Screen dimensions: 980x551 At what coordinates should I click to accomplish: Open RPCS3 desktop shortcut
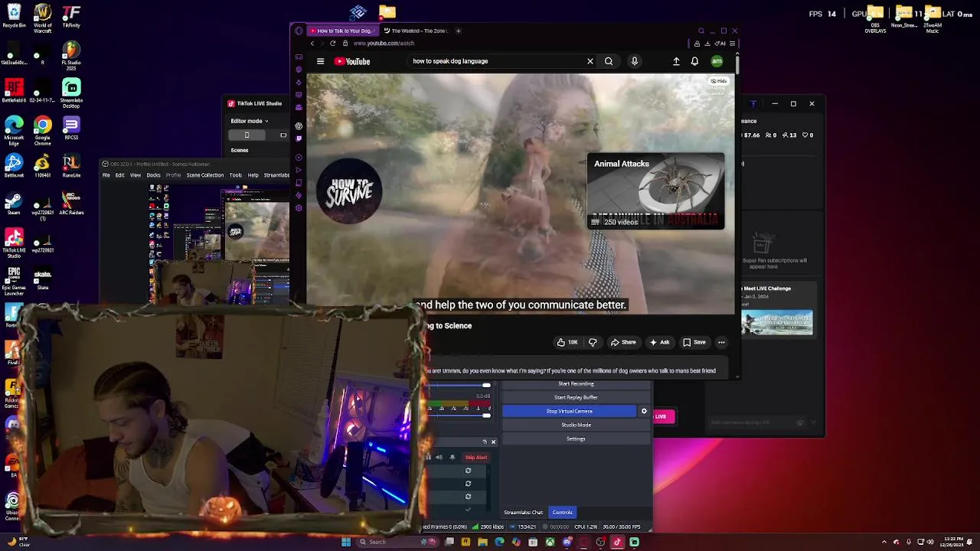(71, 128)
